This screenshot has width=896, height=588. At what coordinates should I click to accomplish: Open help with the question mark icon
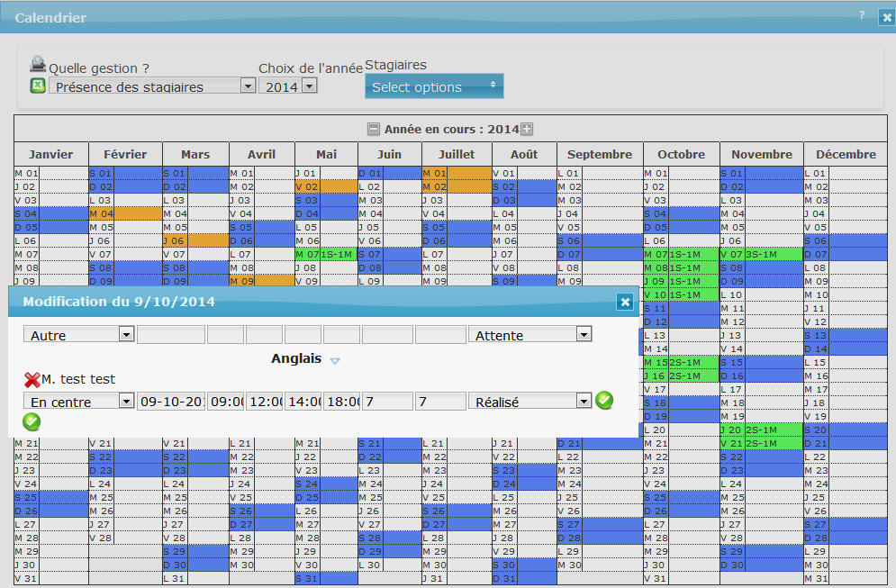(x=862, y=15)
